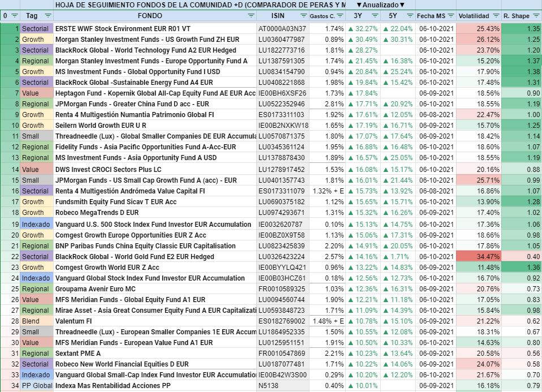Click the red volatility cell 34.47%
The image size is (542, 392).
(479, 256)
